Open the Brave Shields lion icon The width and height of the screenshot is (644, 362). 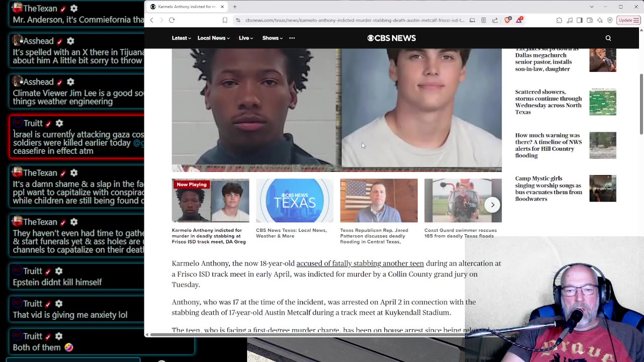point(507,20)
